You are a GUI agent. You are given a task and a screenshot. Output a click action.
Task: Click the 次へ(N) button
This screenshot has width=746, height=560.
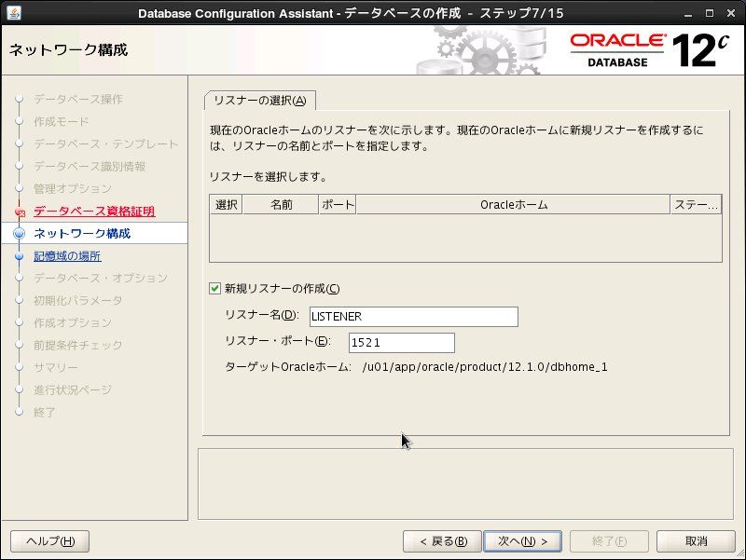[522, 541]
